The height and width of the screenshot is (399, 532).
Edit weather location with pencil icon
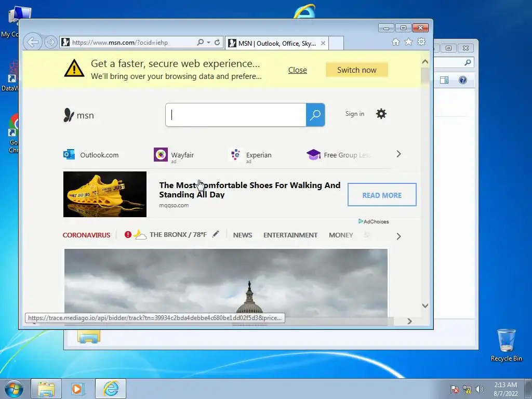pyautogui.click(x=216, y=234)
